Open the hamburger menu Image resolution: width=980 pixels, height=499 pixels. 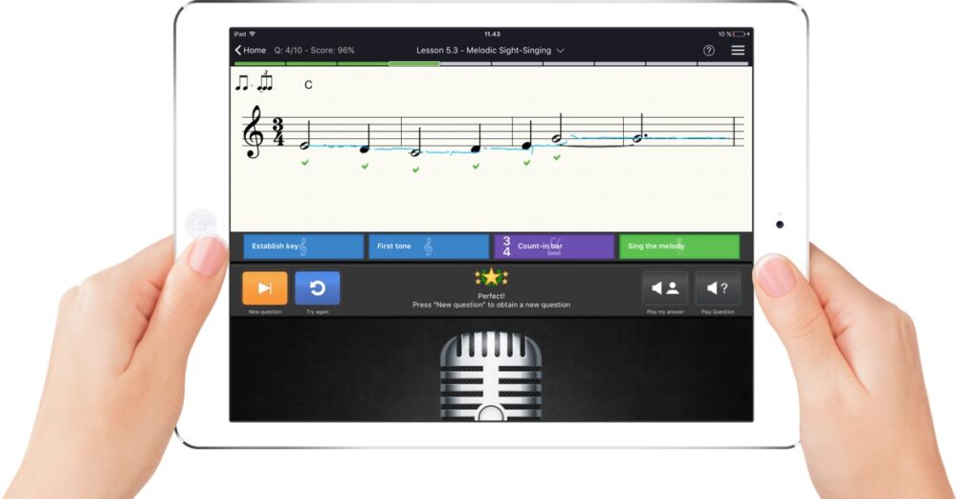(738, 50)
